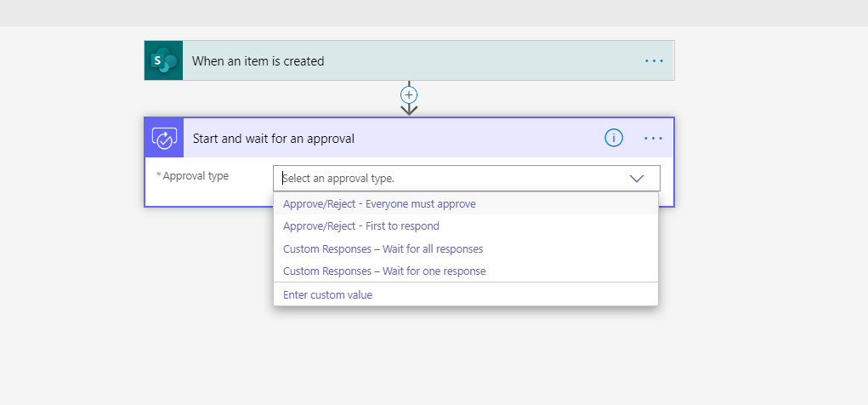Expand the When an item is created title

pyautogui.click(x=258, y=61)
